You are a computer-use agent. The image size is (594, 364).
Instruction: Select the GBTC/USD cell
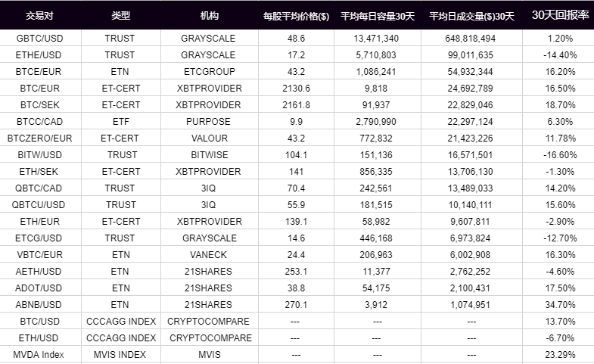click(x=40, y=39)
